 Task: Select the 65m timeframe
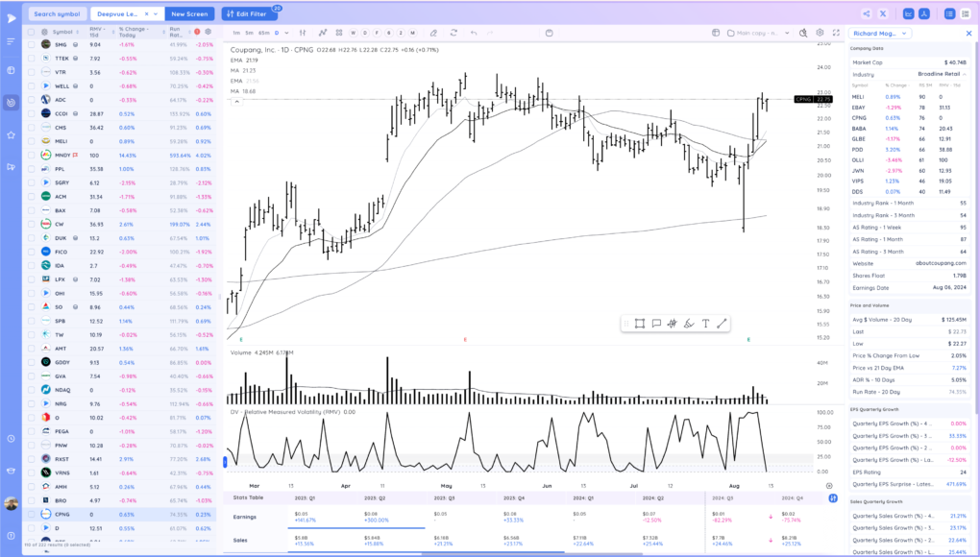click(263, 33)
